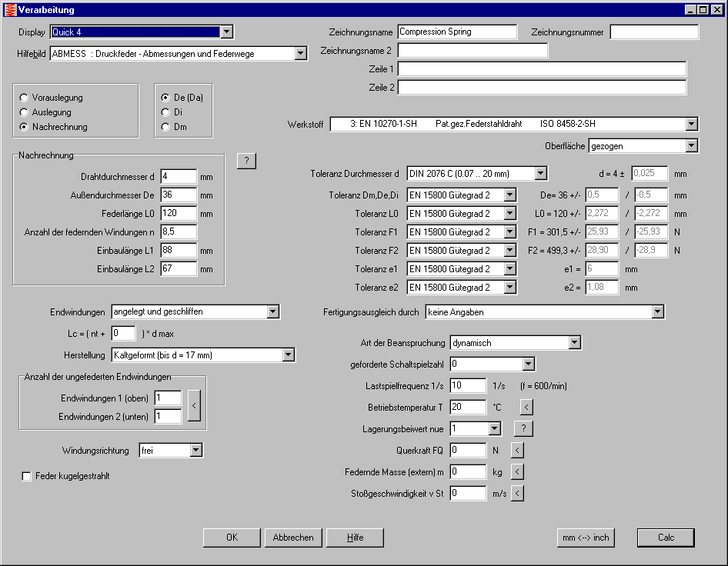Select the Vorauslegung radio button
This screenshot has height=566, width=728.
click(25, 98)
